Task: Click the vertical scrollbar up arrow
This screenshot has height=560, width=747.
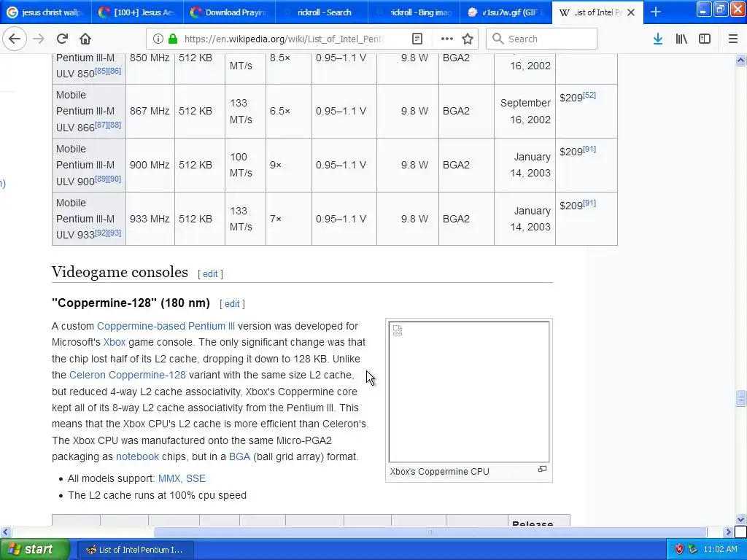Action: coord(740,60)
